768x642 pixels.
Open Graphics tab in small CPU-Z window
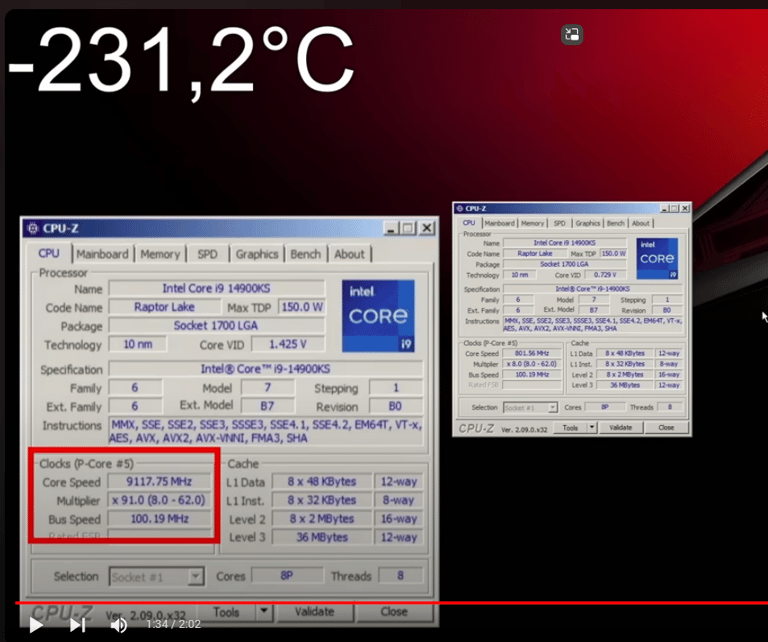point(588,223)
